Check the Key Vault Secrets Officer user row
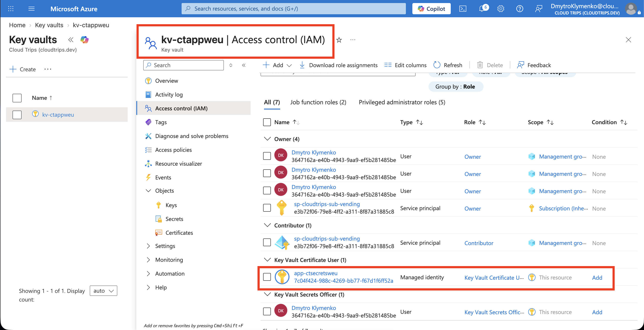The height and width of the screenshot is (330, 644). point(267,311)
